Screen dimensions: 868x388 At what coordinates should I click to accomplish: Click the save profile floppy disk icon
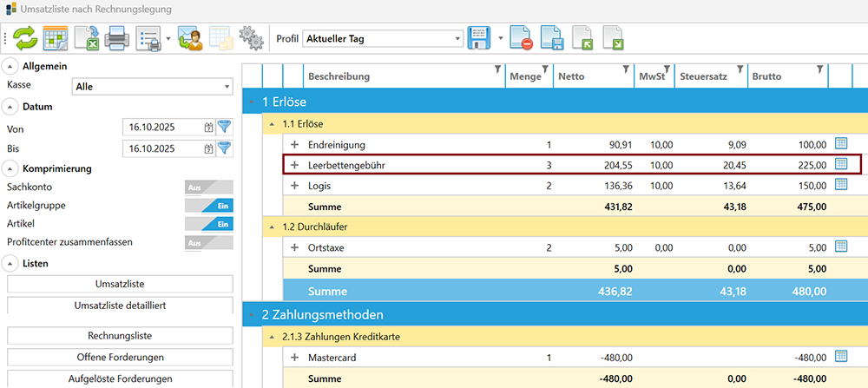click(479, 38)
